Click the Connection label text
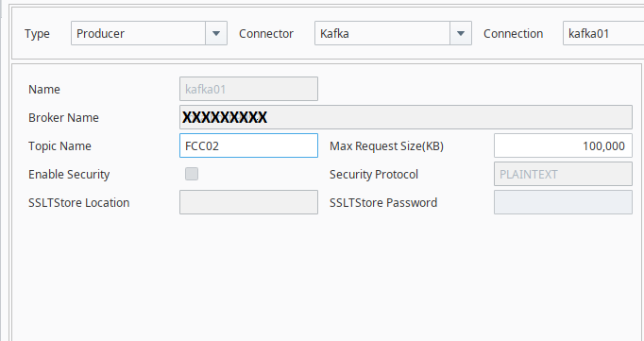The width and height of the screenshot is (644, 341). pyautogui.click(x=513, y=34)
